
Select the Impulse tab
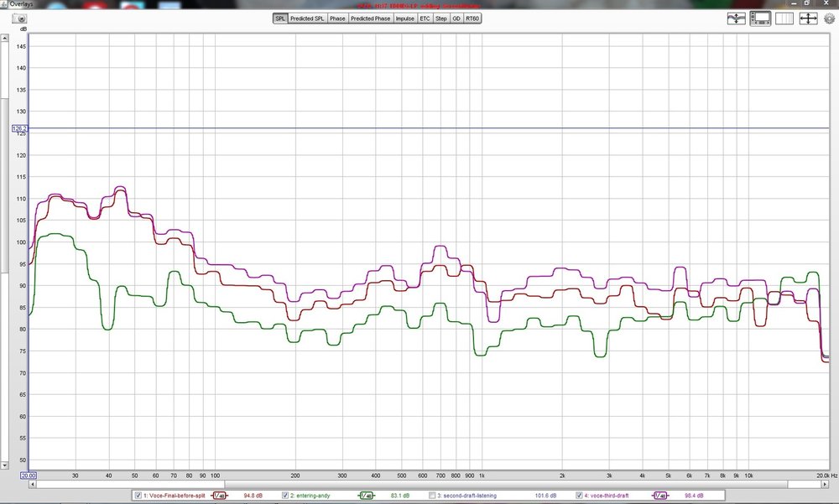[405, 18]
